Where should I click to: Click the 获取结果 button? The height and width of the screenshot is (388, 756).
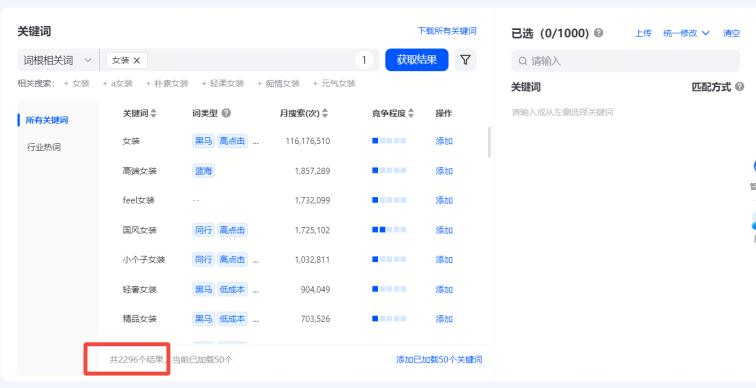click(417, 60)
